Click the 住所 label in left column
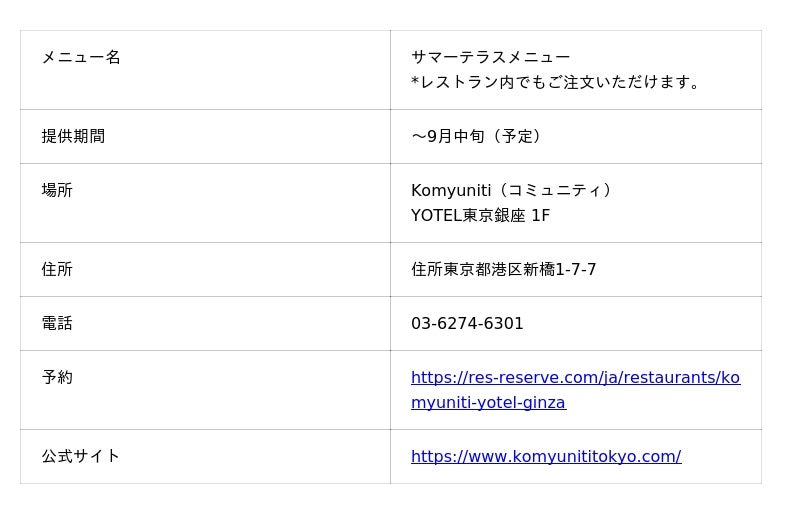Viewport: 800px width, 514px height. [x=57, y=270]
